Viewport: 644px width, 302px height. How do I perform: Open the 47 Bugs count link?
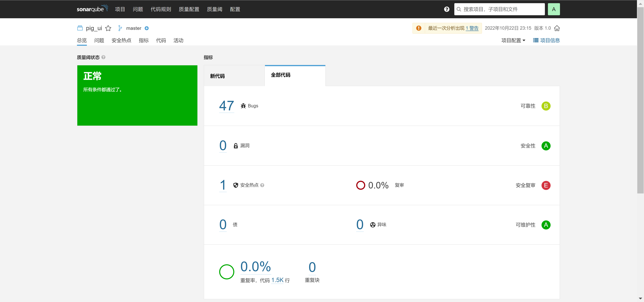(227, 106)
